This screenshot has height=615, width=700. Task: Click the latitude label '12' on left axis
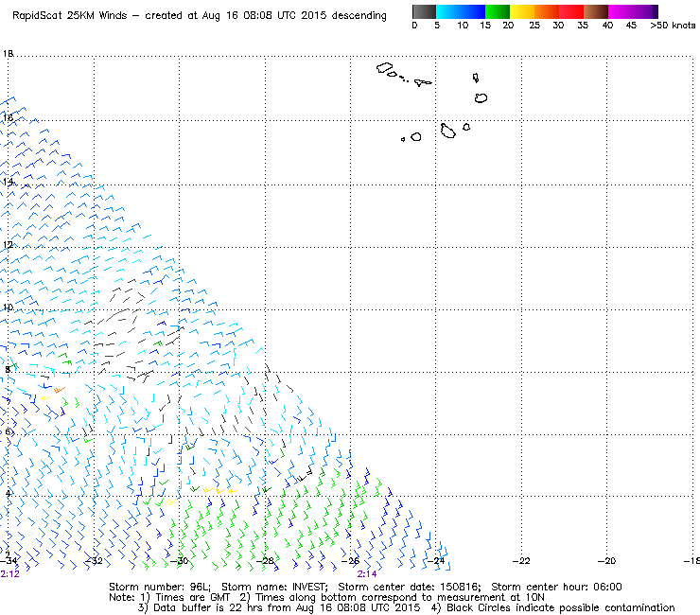8,245
